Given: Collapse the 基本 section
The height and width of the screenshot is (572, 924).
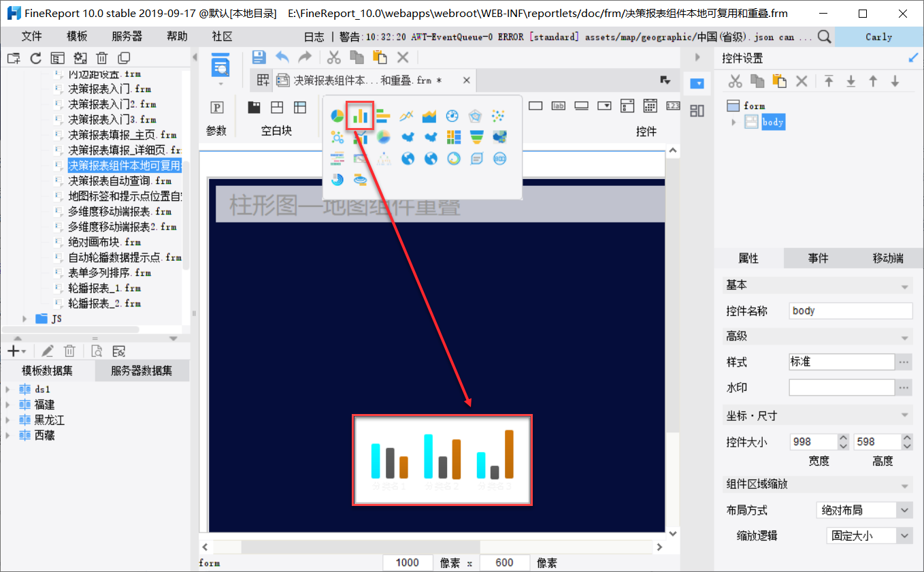Looking at the screenshot, I should tap(904, 286).
